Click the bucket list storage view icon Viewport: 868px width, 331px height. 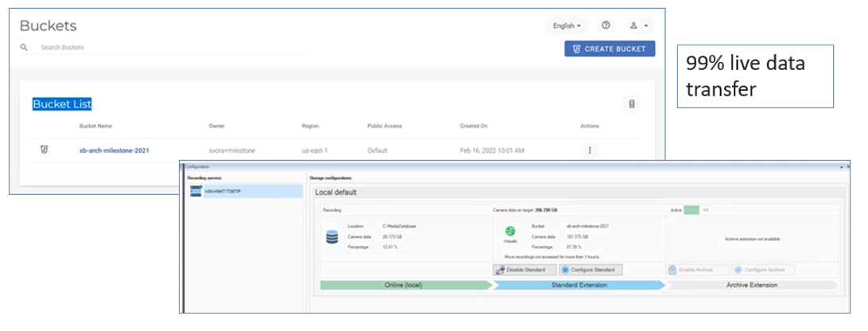pos(632,103)
